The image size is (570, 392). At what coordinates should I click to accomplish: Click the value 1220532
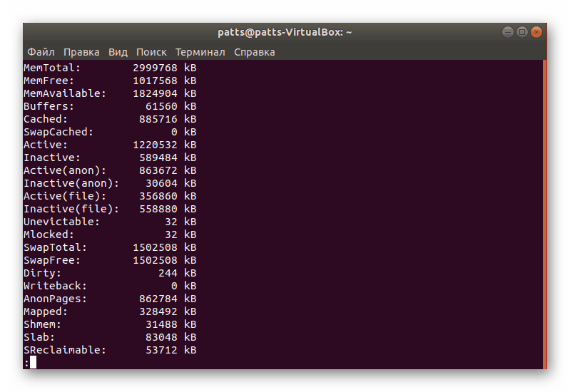click(x=156, y=145)
